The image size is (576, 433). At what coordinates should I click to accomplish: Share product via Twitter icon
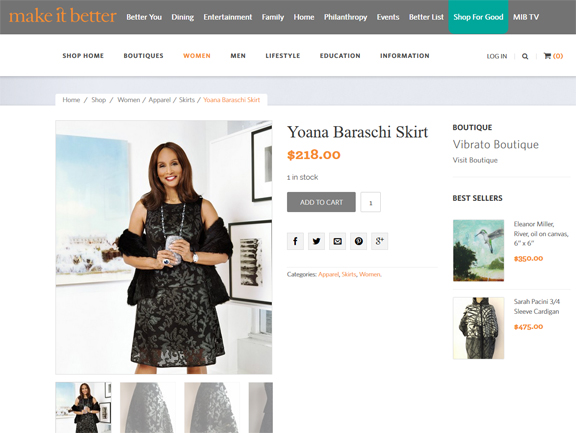point(316,241)
